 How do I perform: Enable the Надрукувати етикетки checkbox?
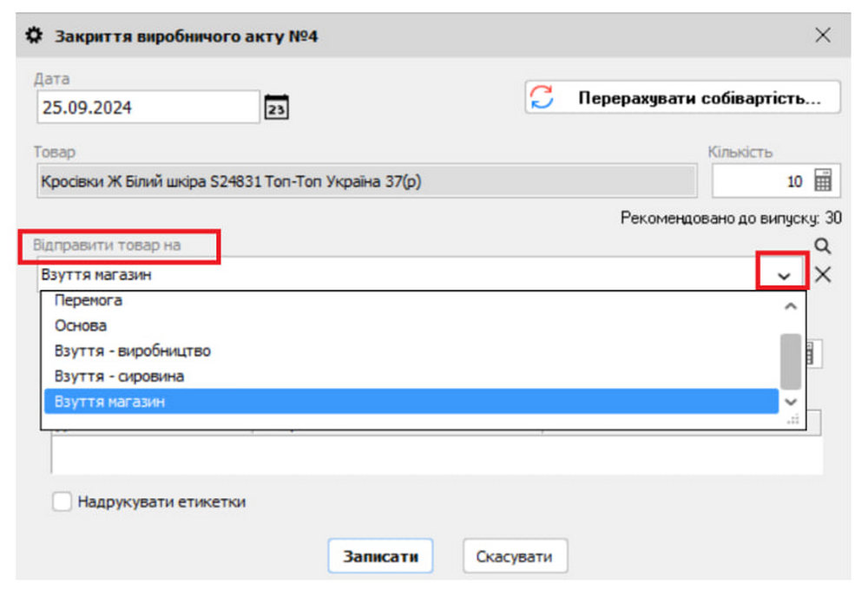(x=61, y=501)
